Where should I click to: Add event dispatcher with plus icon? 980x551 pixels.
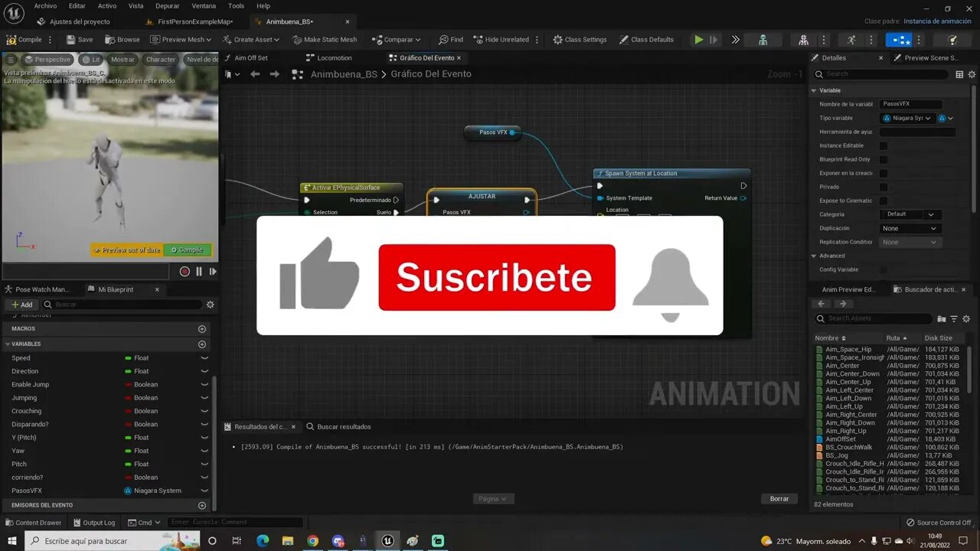point(202,506)
